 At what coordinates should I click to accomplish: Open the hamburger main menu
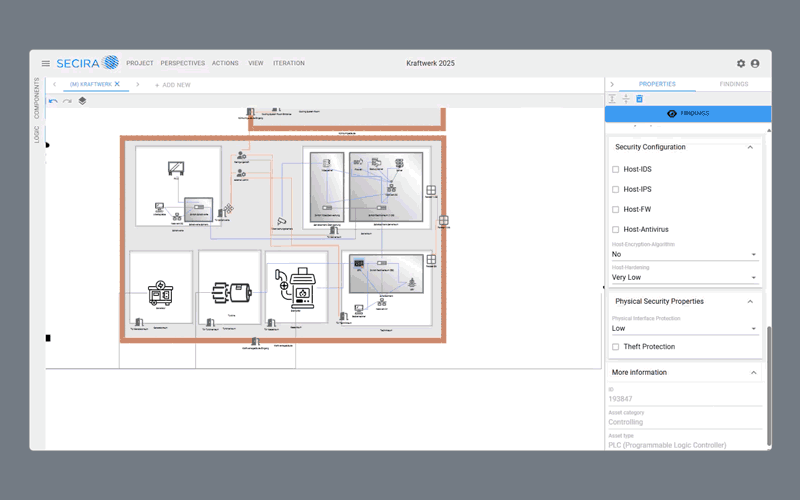tap(45, 63)
